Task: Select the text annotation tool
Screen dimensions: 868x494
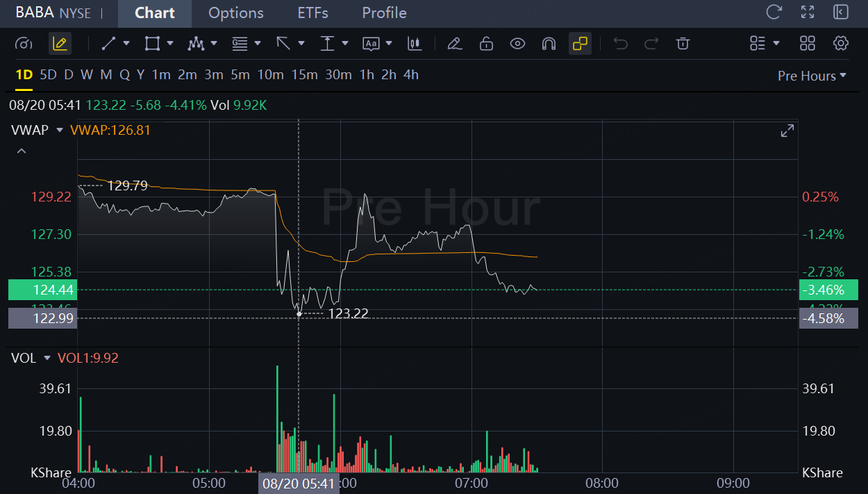Action: [372, 44]
